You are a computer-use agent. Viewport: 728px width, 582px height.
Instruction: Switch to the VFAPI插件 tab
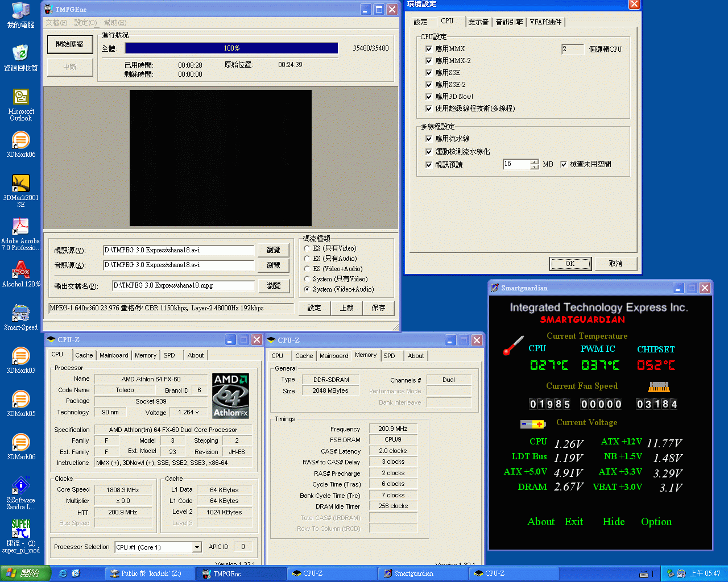546,22
